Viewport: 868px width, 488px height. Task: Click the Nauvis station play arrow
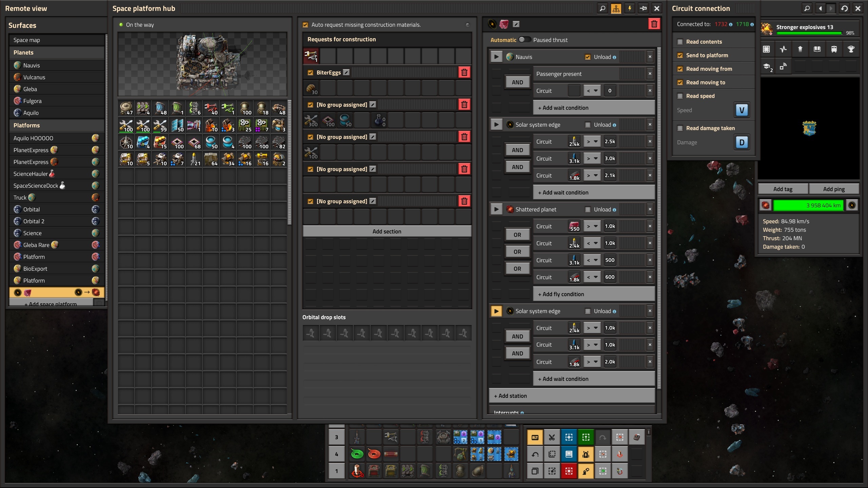tap(496, 57)
